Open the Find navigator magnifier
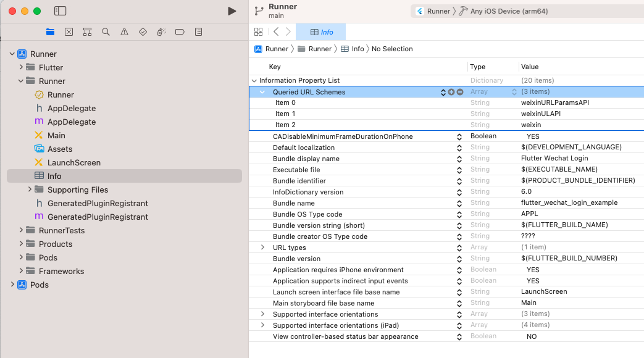The image size is (644, 358). (x=106, y=31)
